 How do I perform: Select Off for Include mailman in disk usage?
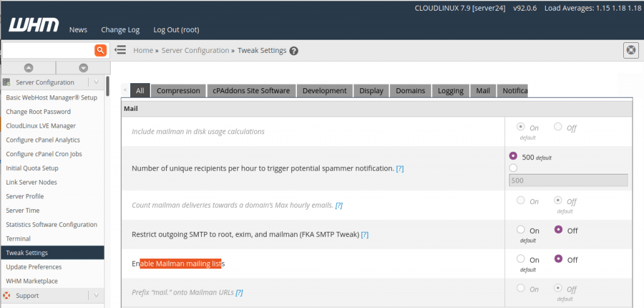[558, 127]
